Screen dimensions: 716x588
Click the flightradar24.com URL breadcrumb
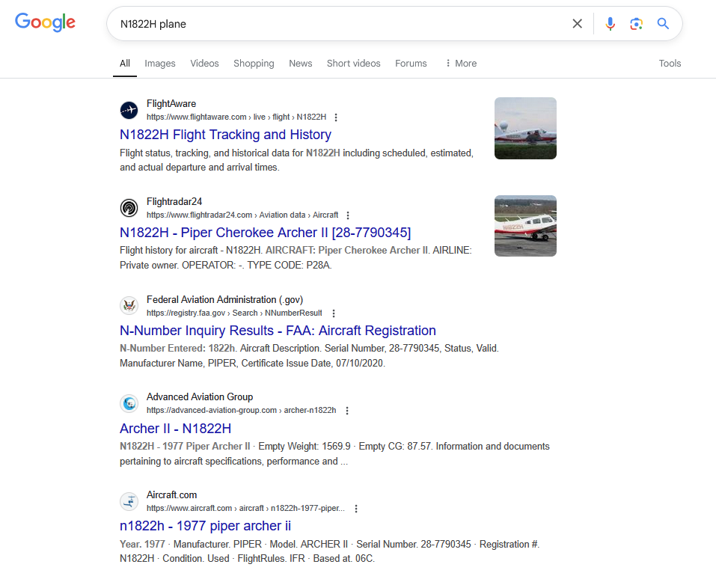pos(242,215)
